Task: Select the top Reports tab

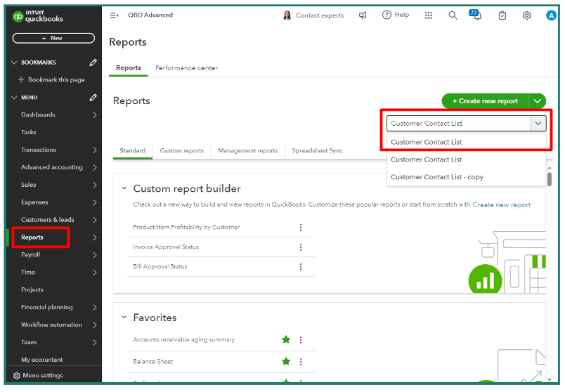Action: tap(129, 67)
